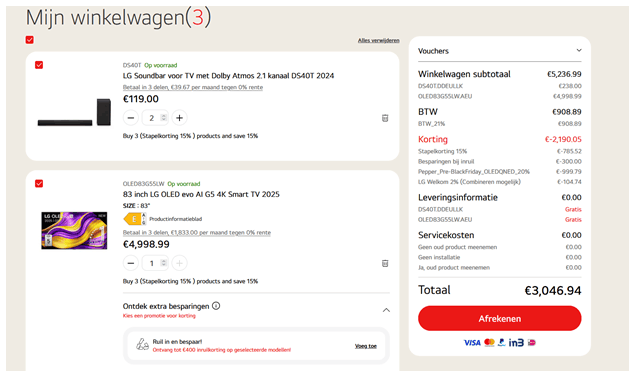Click the Totaal amount €3,046.94
This screenshot has height=371, width=633.
[553, 290]
